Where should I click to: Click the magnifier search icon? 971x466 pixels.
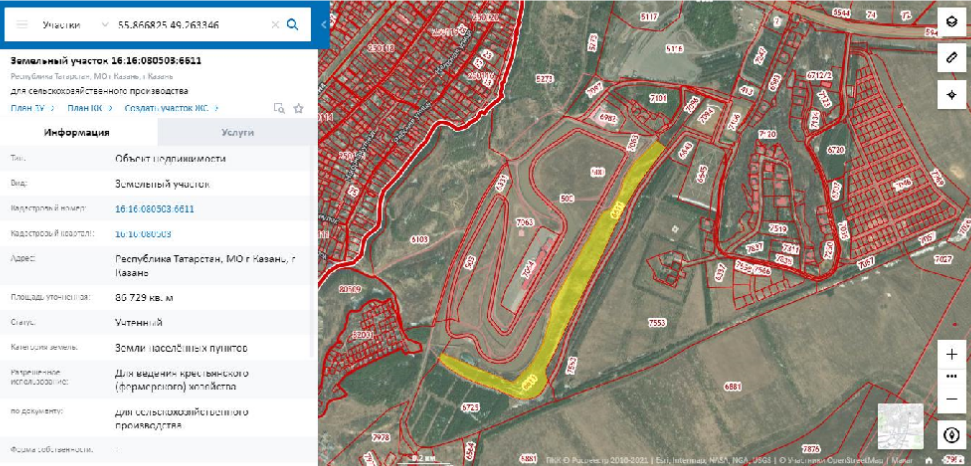[293, 25]
